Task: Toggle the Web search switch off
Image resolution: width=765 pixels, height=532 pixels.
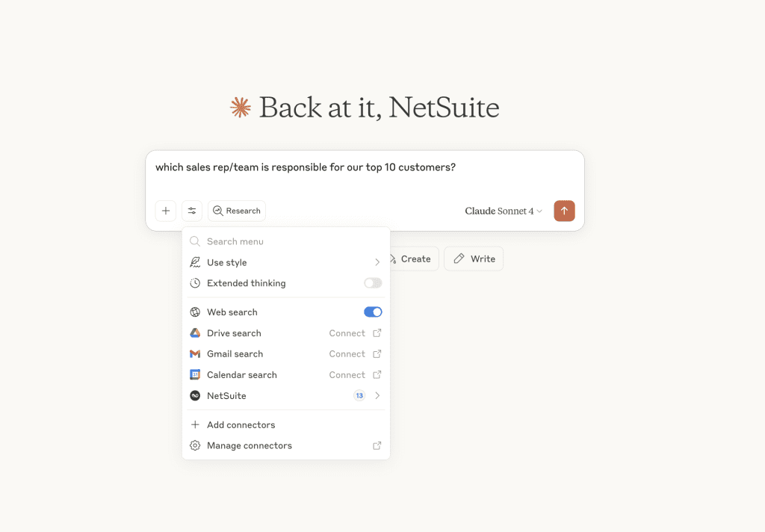Action: [373, 312]
